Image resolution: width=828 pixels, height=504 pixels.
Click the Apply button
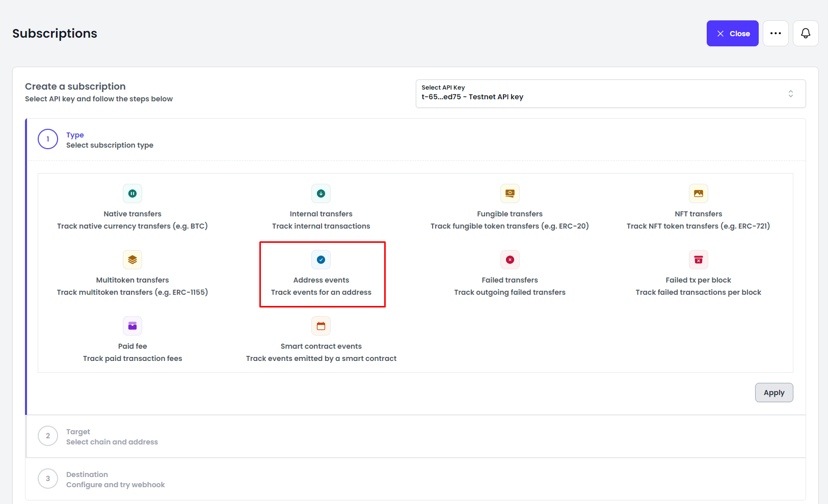[773, 393]
